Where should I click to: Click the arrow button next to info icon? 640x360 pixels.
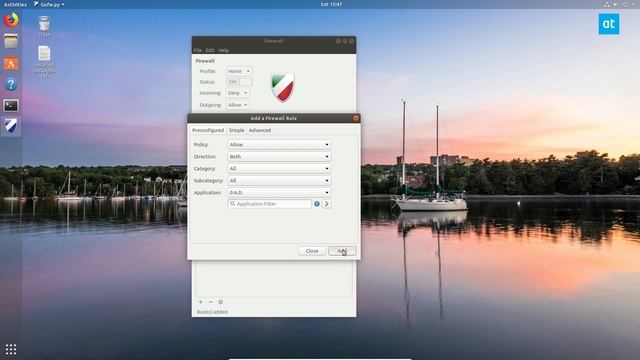(x=327, y=204)
